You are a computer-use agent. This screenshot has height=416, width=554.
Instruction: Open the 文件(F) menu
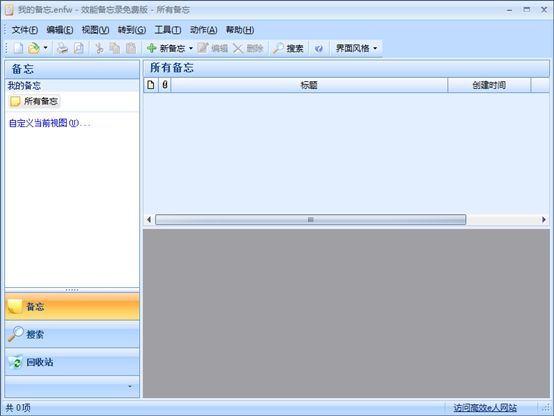click(x=24, y=30)
